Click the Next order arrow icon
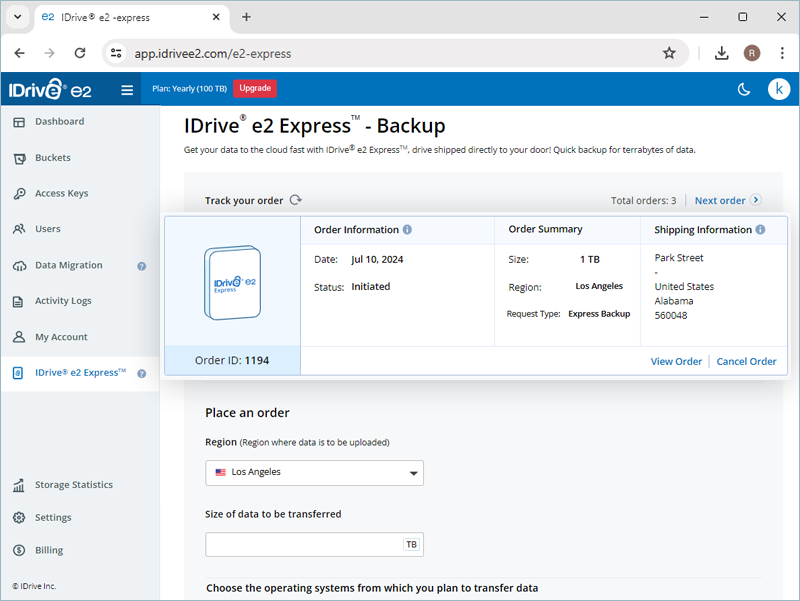 coord(756,200)
